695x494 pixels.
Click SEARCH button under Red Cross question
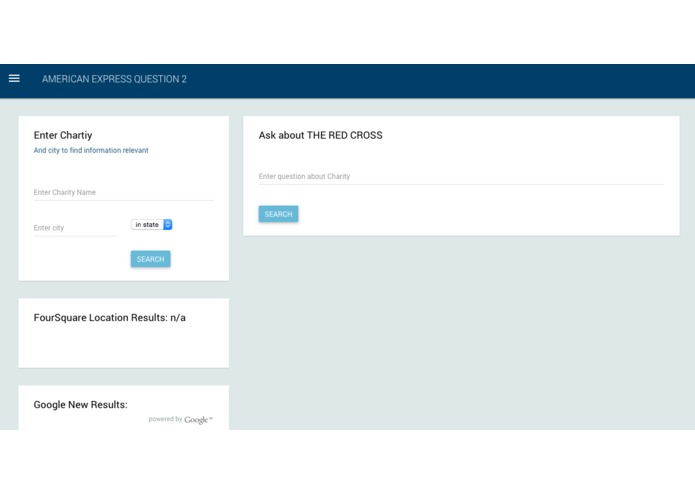(x=278, y=214)
